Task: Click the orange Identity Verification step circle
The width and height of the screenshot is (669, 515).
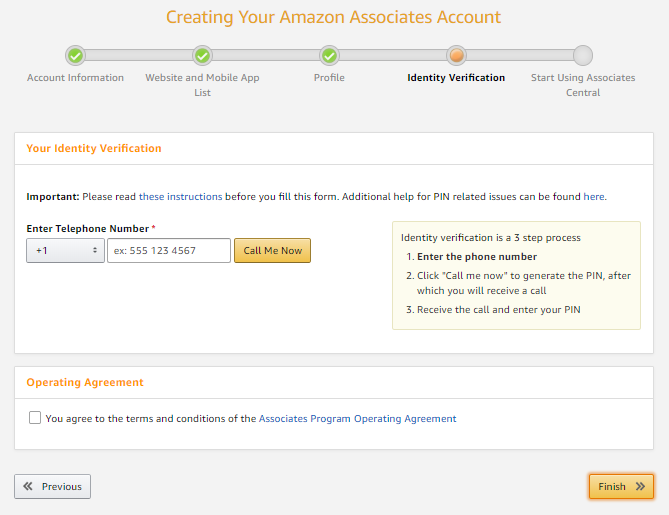Action: click(456, 55)
